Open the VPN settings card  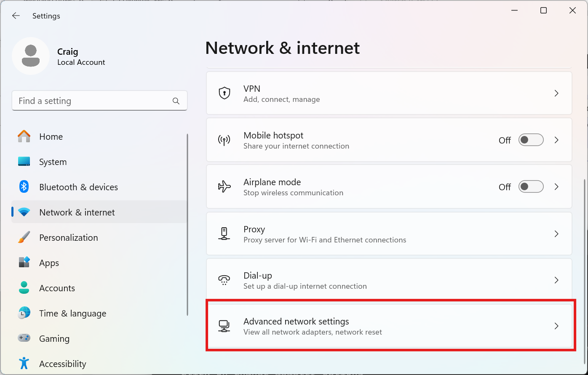(389, 93)
